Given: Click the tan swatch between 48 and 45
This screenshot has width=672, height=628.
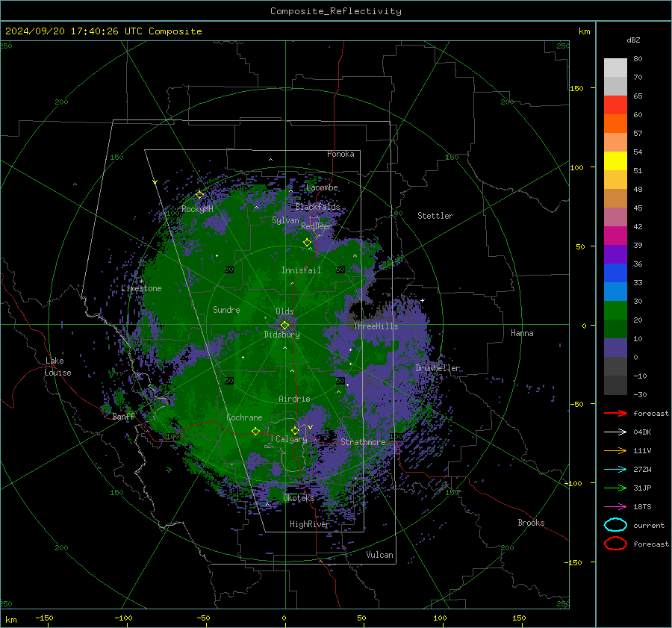Looking at the screenshot, I should [x=615, y=199].
